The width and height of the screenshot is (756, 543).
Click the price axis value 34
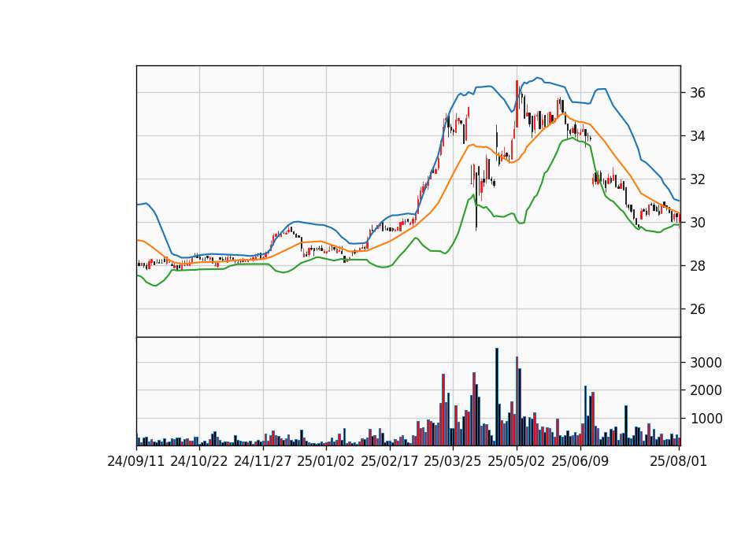pos(697,136)
